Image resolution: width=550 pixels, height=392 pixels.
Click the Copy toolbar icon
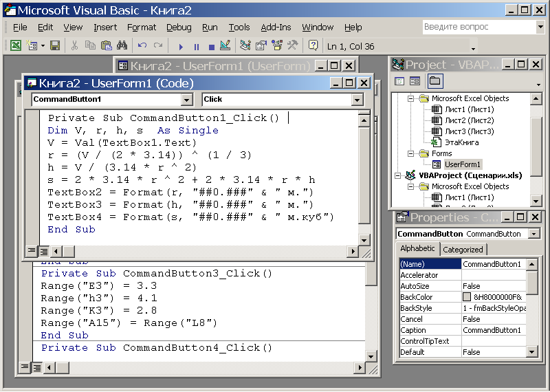point(91,45)
